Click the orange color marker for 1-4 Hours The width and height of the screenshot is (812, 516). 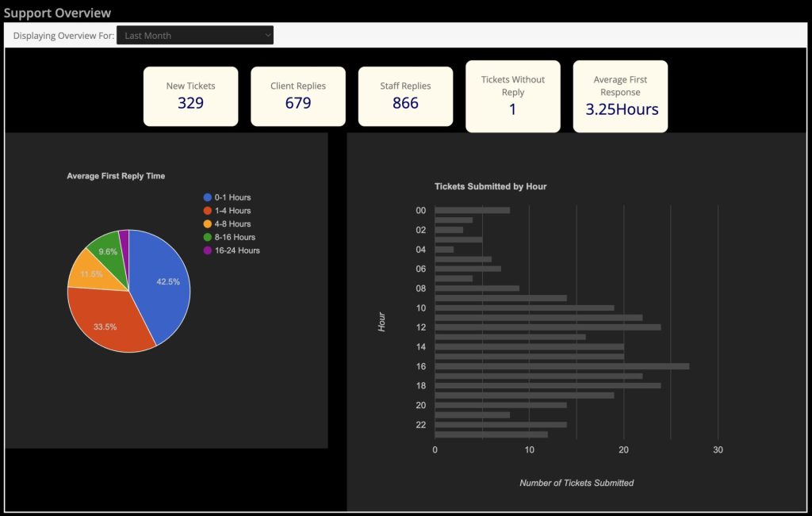(207, 211)
